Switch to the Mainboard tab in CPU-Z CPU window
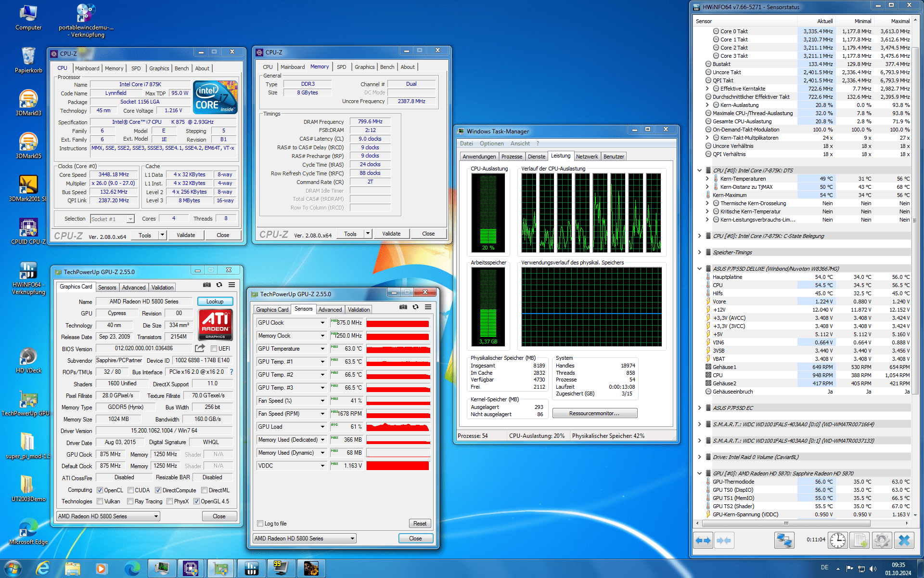The width and height of the screenshot is (924, 578). tap(87, 68)
